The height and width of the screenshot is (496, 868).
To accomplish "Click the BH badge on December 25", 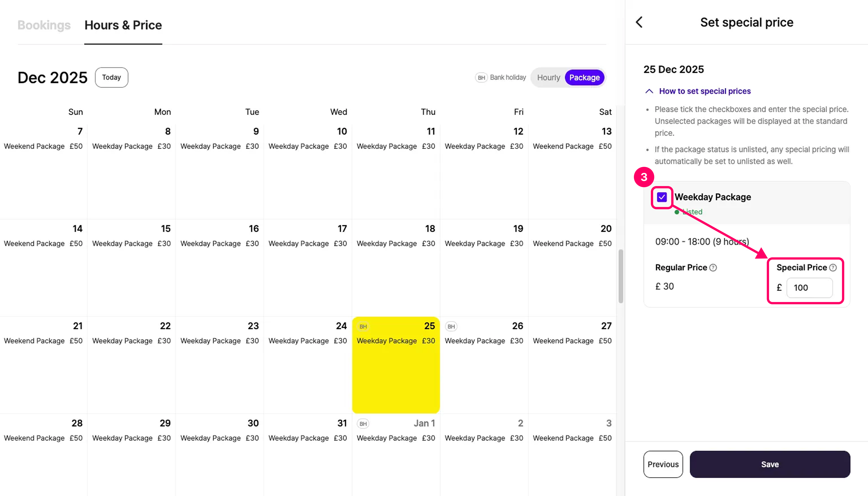I will coord(363,326).
